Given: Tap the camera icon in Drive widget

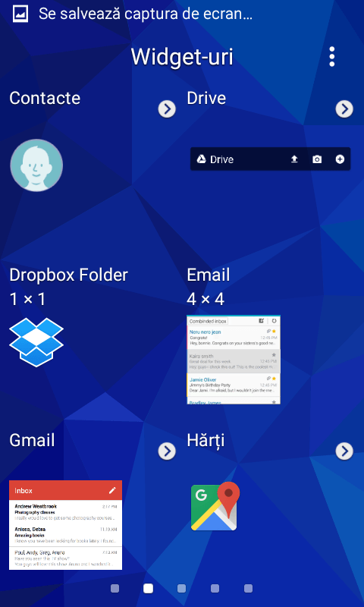Looking at the screenshot, I should click(317, 159).
